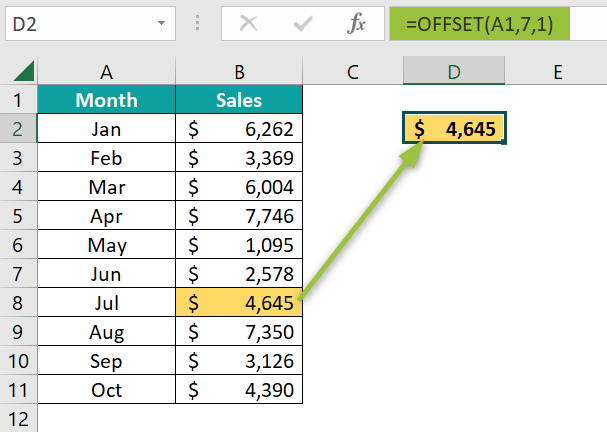
Task: Select column D header
Action: click(x=454, y=72)
